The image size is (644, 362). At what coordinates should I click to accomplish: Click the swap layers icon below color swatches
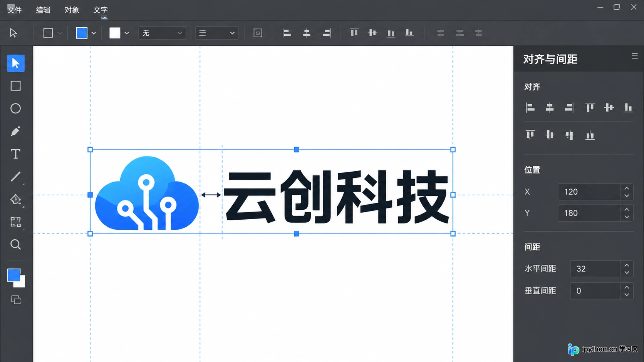tap(16, 300)
